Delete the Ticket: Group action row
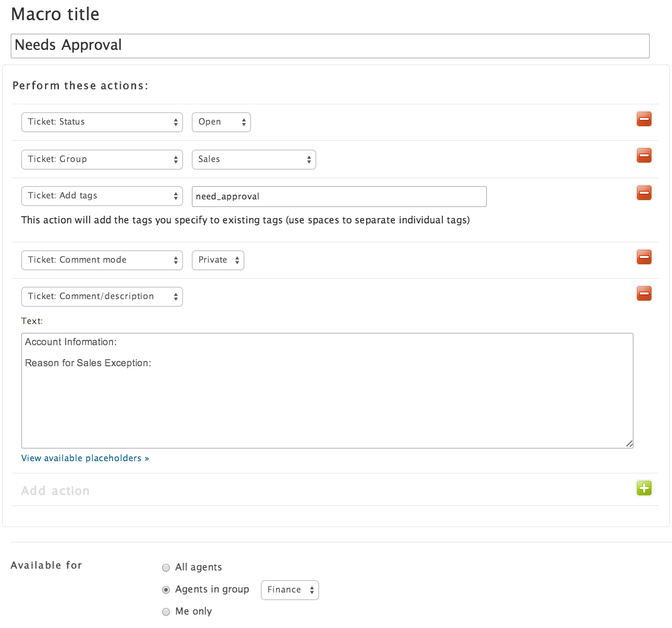 pos(644,155)
